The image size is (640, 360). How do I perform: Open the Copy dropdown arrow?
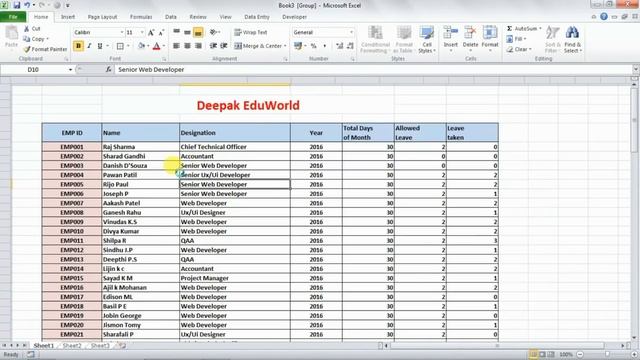48,39
